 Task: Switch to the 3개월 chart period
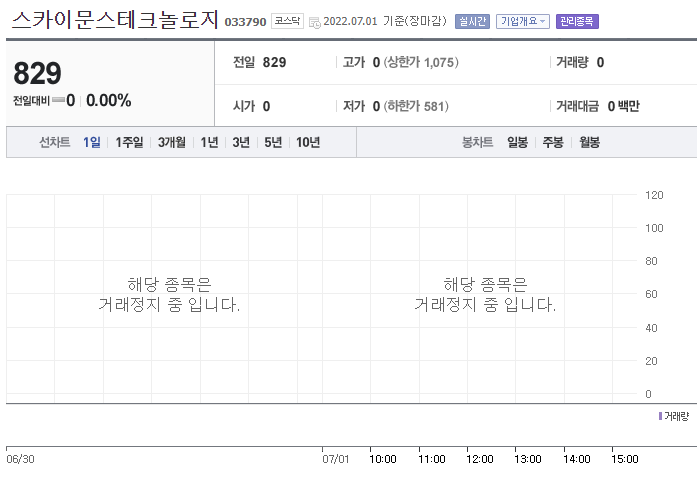[x=172, y=142]
